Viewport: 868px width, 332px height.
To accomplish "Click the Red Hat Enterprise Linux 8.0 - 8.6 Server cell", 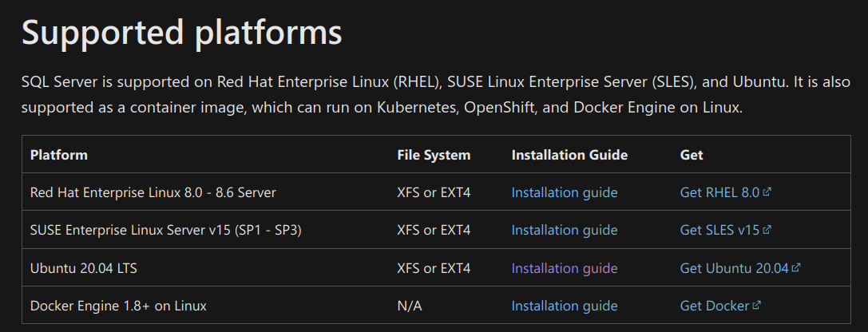I will click(x=153, y=192).
